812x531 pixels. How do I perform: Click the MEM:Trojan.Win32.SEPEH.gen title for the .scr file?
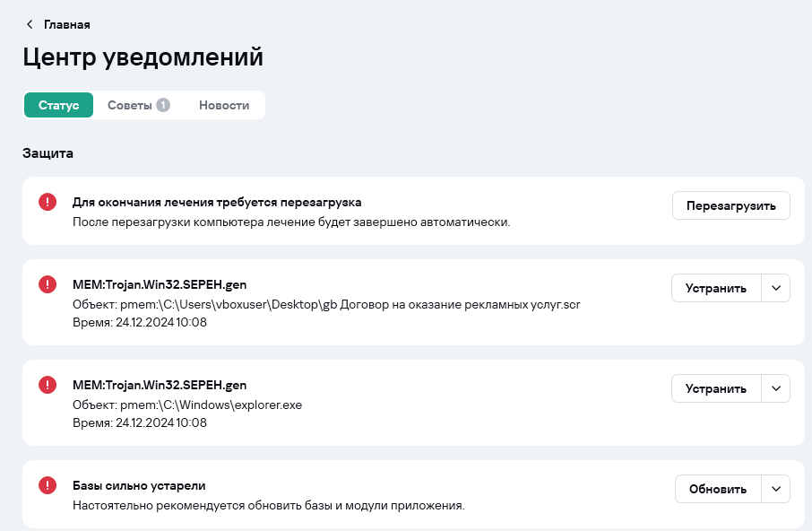point(160,285)
